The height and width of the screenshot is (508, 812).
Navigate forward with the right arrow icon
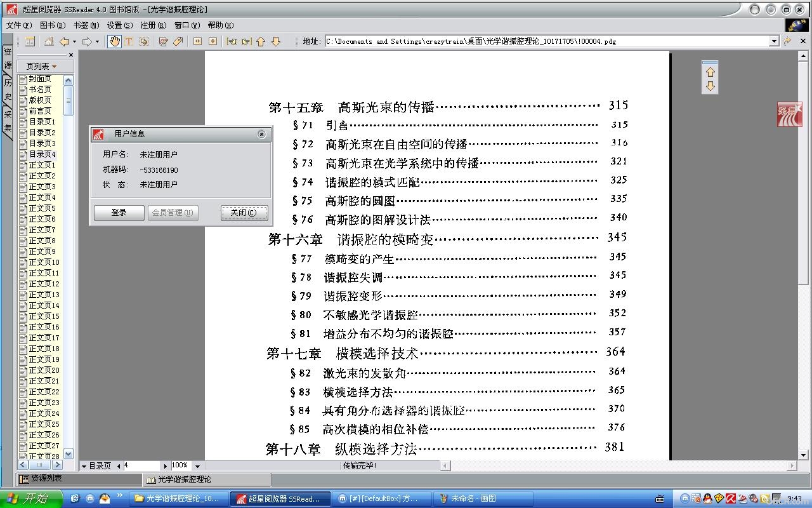click(87, 41)
